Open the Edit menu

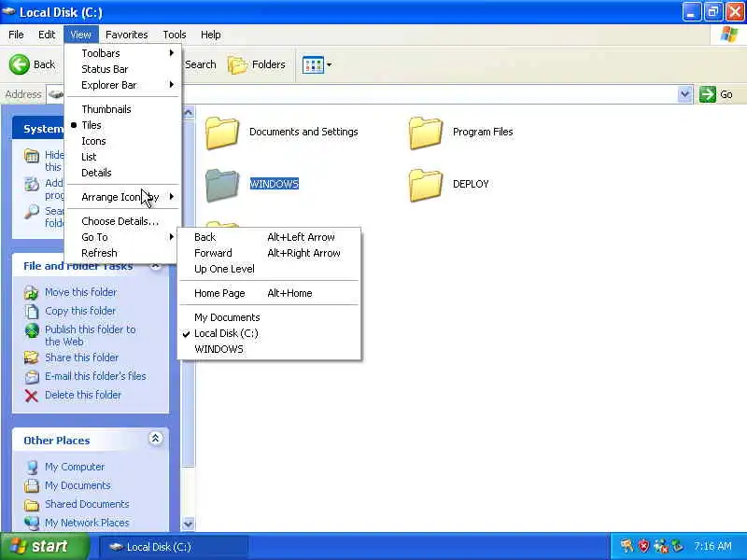click(x=47, y=35)
